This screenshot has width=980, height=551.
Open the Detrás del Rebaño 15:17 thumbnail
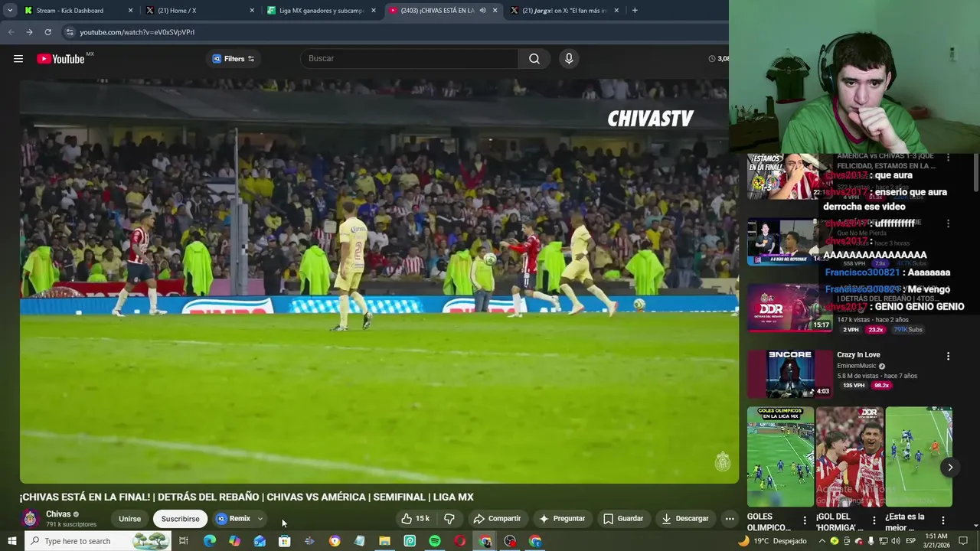point(789,308)
